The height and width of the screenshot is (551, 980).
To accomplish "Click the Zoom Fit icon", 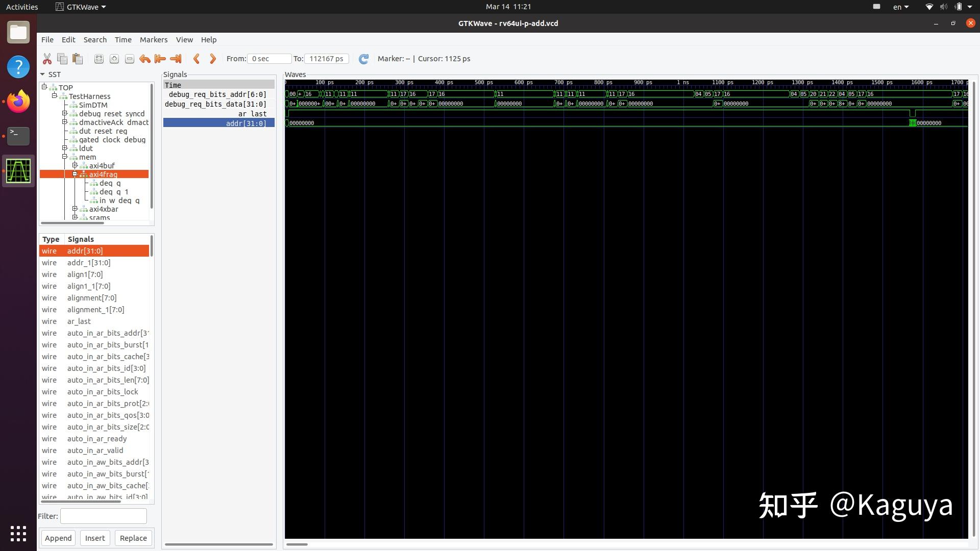I will click(99, 59).
